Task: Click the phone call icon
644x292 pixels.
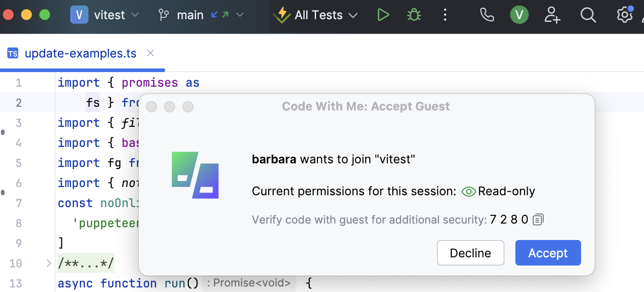Action: pos(487,15)
